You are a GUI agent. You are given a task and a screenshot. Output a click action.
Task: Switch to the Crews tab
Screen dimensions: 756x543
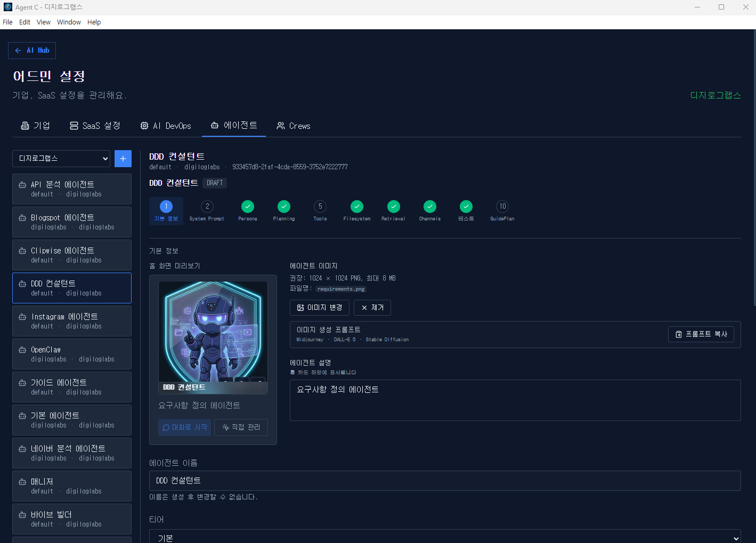tap(293, 126)
